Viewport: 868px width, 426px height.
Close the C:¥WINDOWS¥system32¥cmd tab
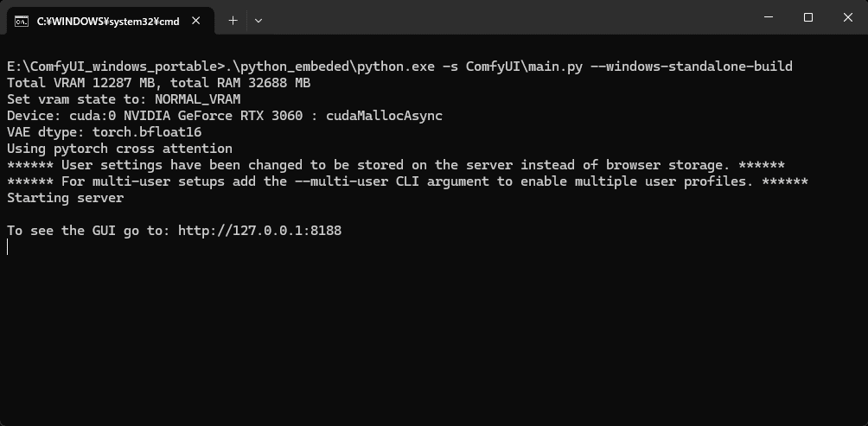click(196, 21)
